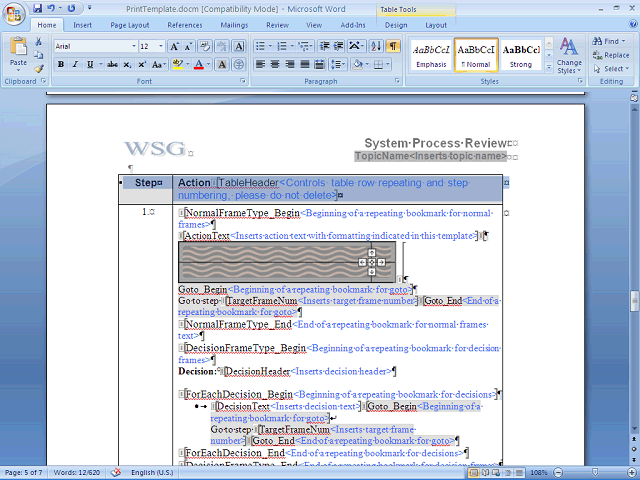This screenshot has width=640, height=480.
Task: Toggle underline formatting
Action: point(90,64)
